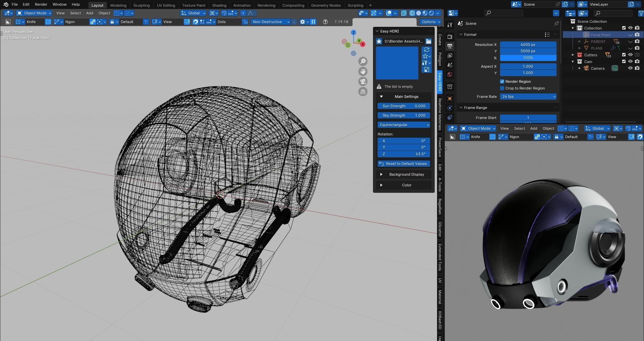Switch perspective/orthographic grid gizmo
The width and height of the screenshot is (644, 341).
point(363,92)
